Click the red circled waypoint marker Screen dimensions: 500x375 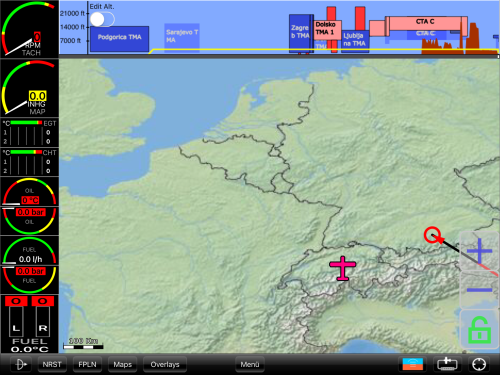click(433, 235)
